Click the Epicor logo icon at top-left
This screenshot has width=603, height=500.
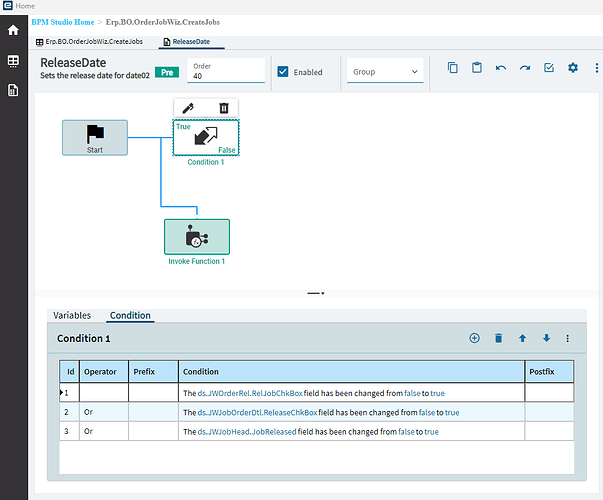(7, 5)
